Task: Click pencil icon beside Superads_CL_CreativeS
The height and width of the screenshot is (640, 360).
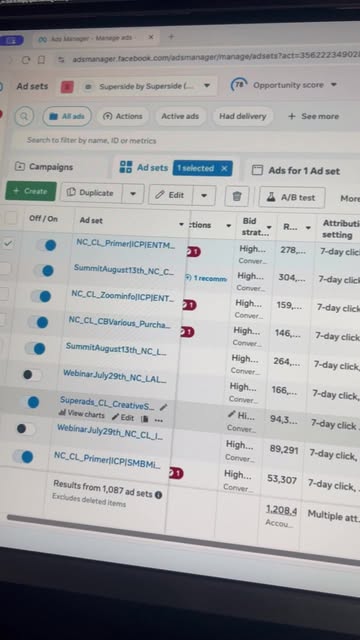Action: 163,407
